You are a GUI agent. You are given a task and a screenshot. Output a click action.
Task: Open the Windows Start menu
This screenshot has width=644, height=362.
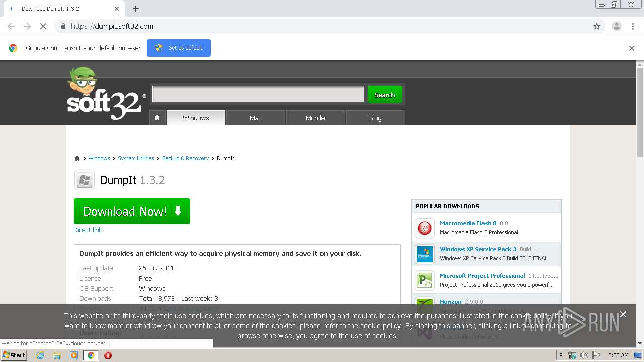coord(14,355)
